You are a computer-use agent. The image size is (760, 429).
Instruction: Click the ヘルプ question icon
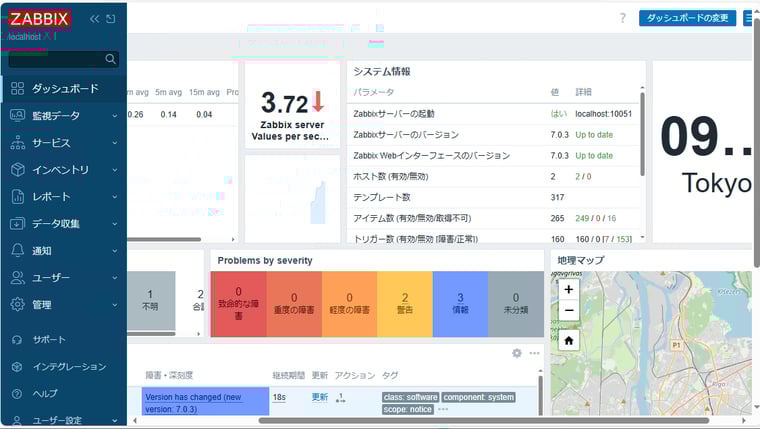coord(17,394)
